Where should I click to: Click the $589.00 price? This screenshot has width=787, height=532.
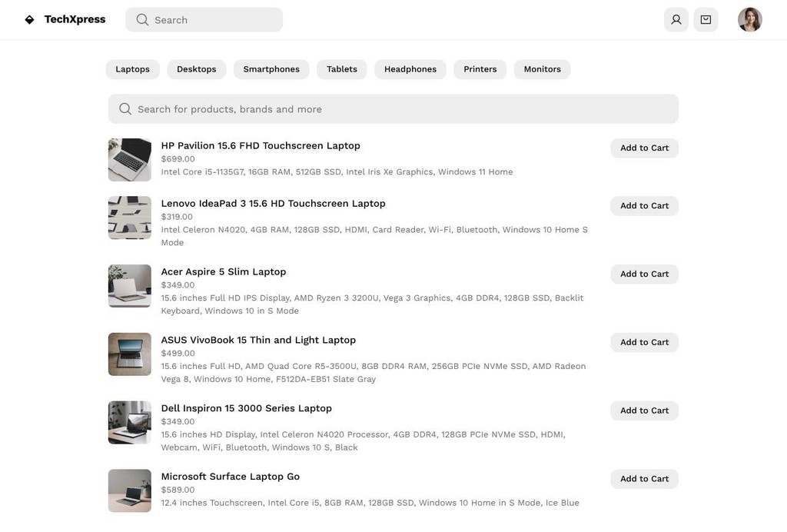(x=178, y=490)
